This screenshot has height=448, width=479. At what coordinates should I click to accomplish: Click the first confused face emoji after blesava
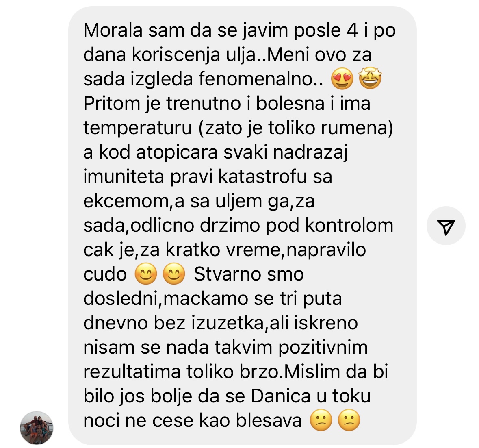pyautogui.click(x=321, y=420)
